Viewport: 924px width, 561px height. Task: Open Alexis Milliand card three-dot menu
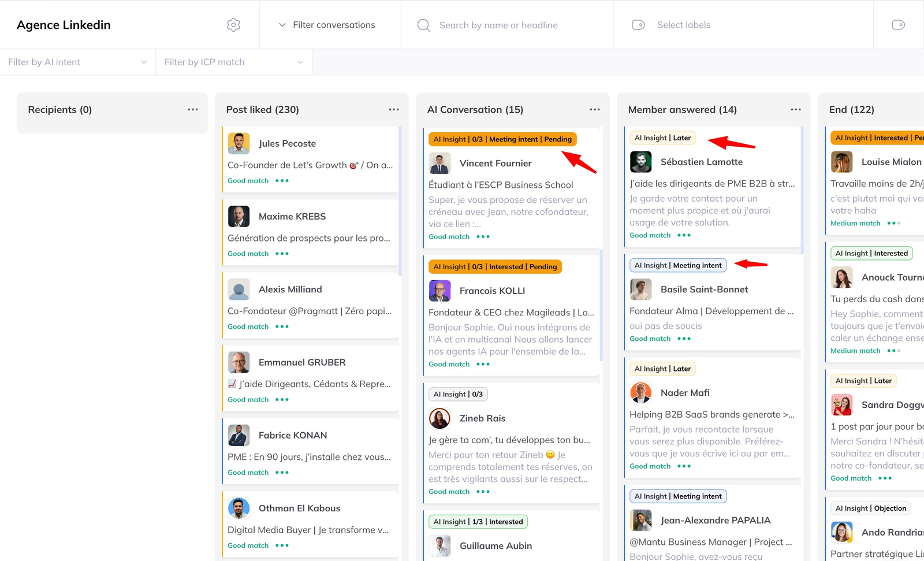click(282, 326)
